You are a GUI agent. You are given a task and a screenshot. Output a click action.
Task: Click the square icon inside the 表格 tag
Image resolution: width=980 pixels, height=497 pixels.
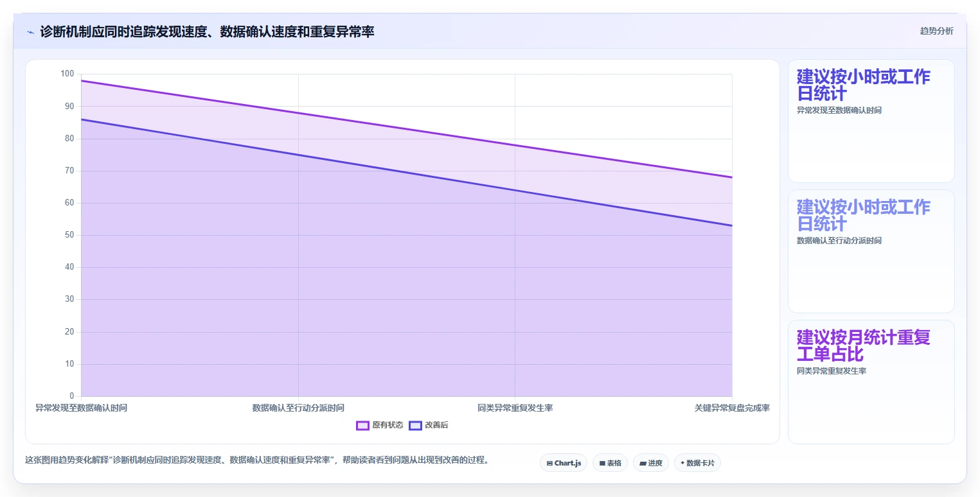click(x=602, y=463)
